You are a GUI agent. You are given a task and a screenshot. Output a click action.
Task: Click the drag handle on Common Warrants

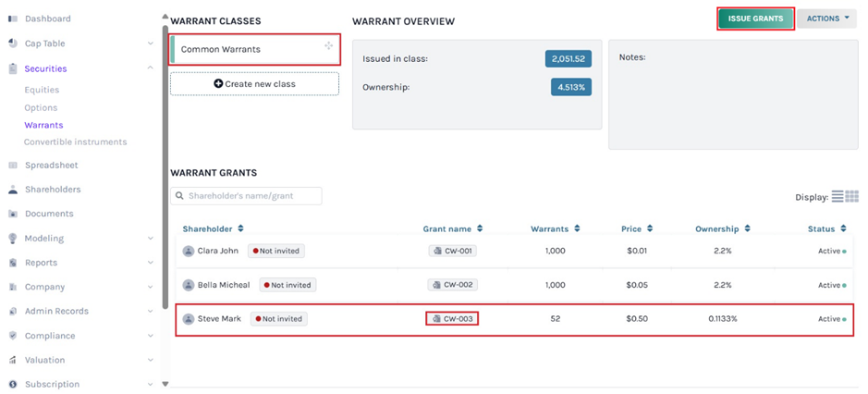click(329, 46)
